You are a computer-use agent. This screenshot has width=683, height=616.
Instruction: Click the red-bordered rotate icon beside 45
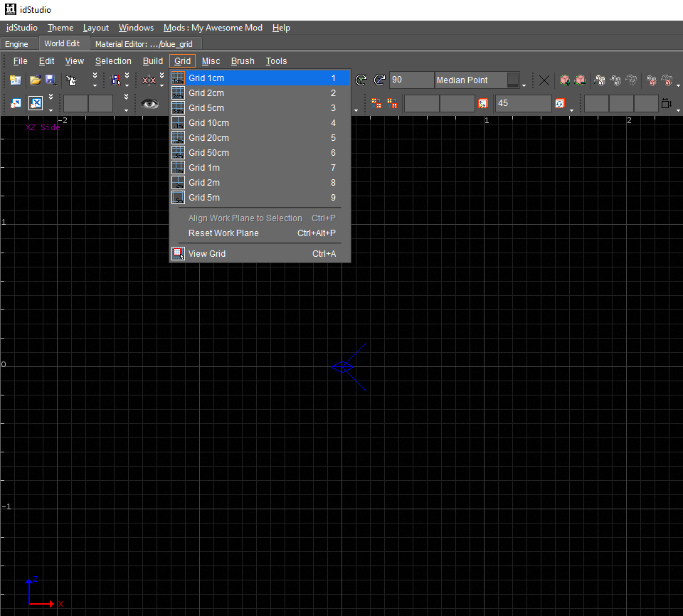coord(560,103)
